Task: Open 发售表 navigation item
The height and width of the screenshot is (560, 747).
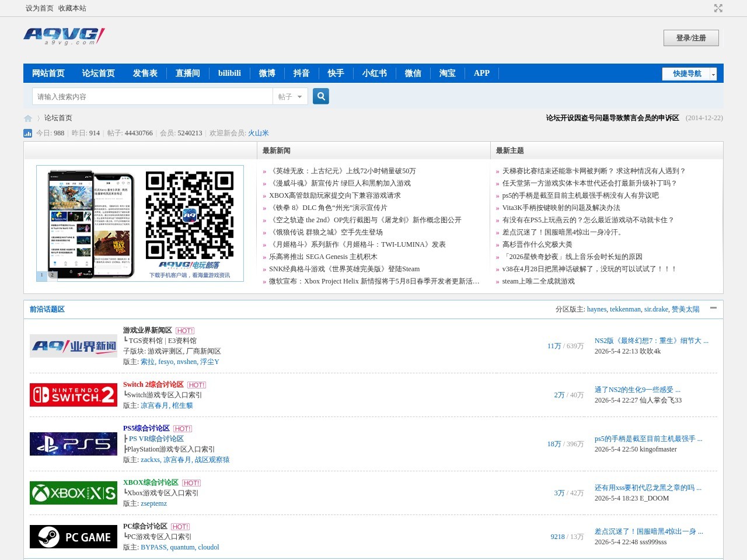Action: 145,73
